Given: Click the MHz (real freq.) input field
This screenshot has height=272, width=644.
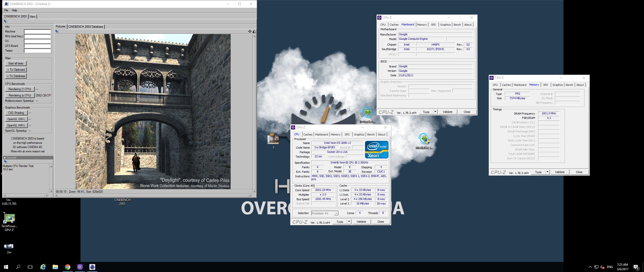Looking at the screenshot, I should point(37,36).
